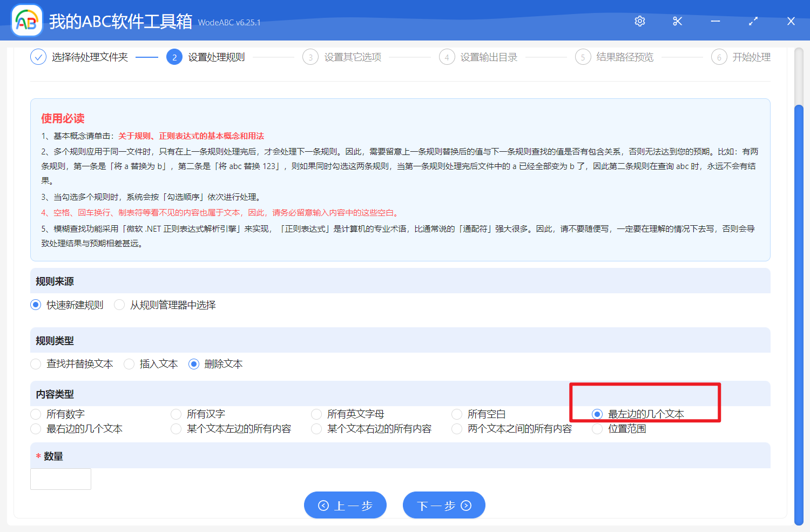Choose 两个文本之间的所有内容 option
Viewport: 810px width, 532px height.
pyautogui.click(x=457, y=429)
